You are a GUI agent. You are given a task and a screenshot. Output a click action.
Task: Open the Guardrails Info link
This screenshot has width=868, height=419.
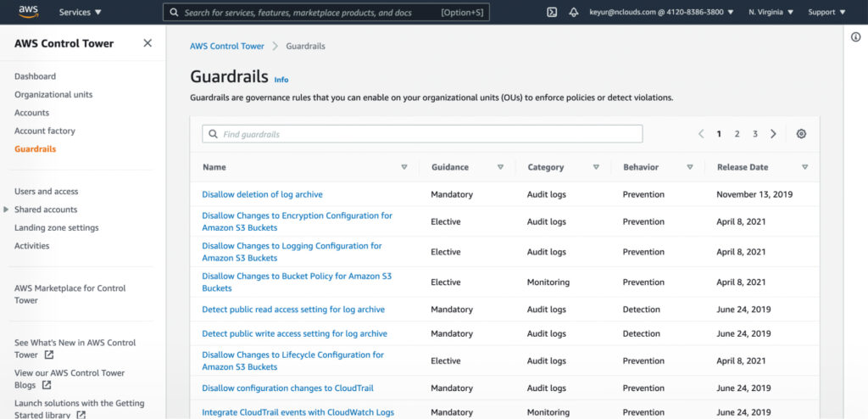point(281,80)
